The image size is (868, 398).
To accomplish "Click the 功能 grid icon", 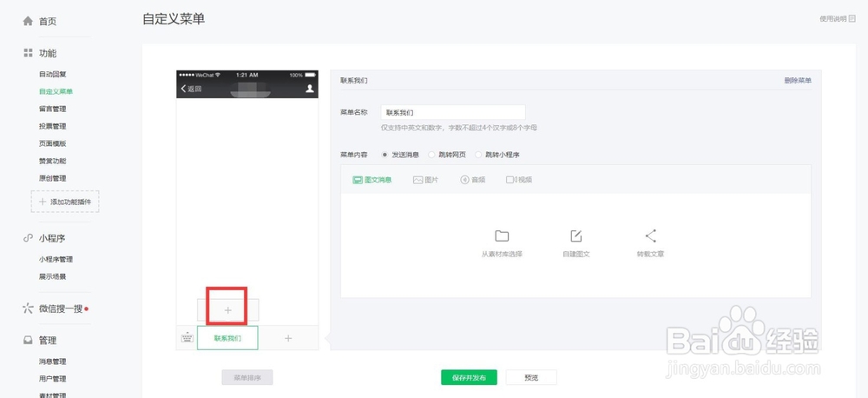I will (x=28, y=53).
